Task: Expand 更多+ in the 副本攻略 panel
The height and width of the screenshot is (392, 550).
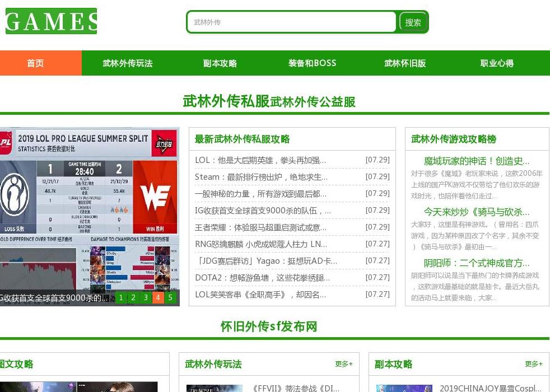Action: click(534, 364)
